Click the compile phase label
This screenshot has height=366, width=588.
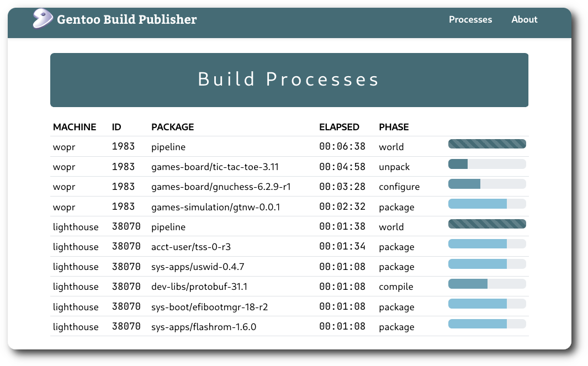click(396, 287)
